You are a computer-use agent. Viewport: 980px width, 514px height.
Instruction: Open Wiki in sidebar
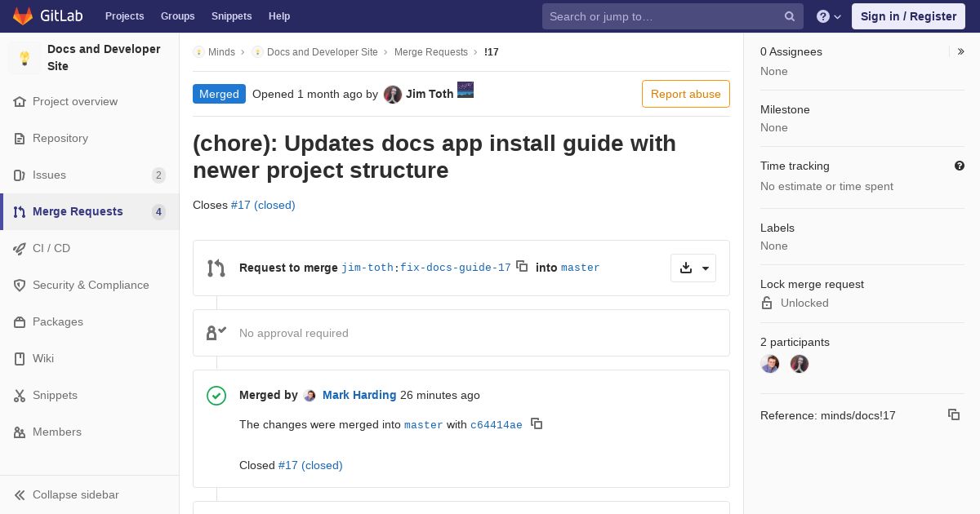90,358
